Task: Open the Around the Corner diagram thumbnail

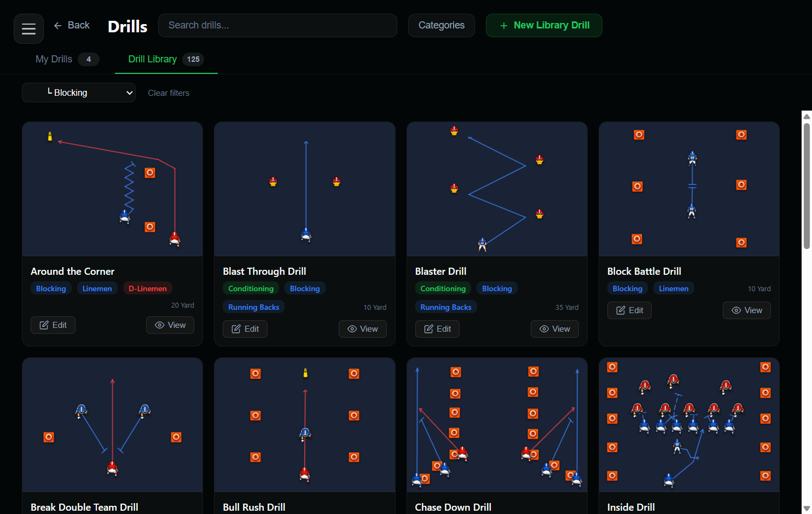Action: [112, 189]
